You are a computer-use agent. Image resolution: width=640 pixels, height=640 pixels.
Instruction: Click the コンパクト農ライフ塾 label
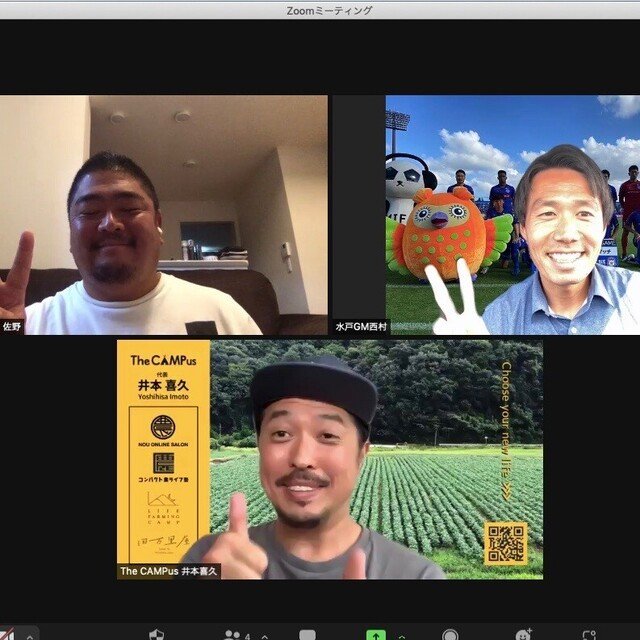point(163,479)
